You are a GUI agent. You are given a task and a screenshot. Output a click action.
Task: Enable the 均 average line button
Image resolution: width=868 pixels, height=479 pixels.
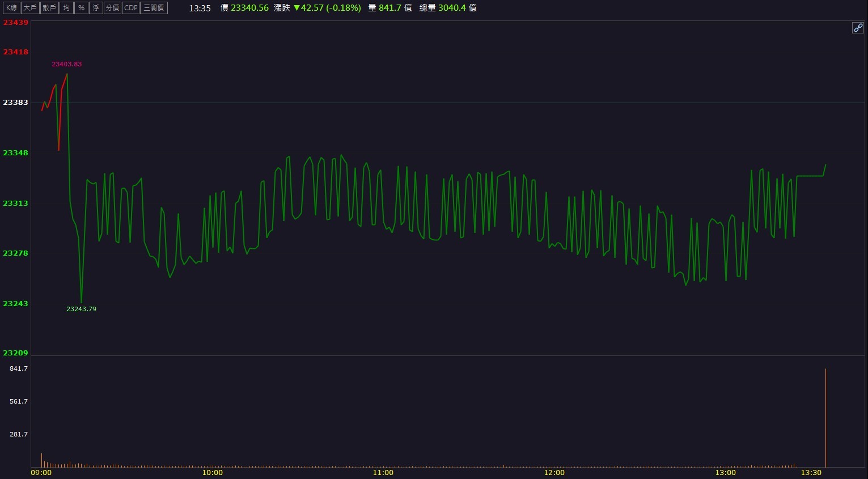pos(67,8)
